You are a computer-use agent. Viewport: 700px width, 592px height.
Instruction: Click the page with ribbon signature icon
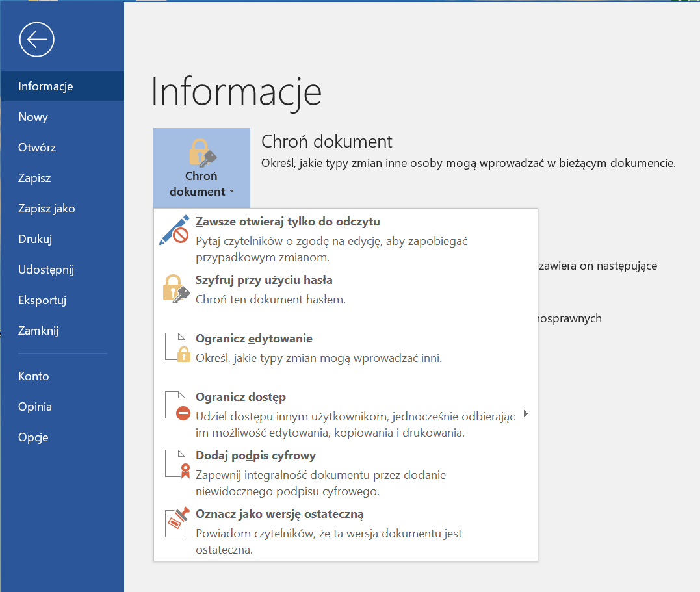177,465
